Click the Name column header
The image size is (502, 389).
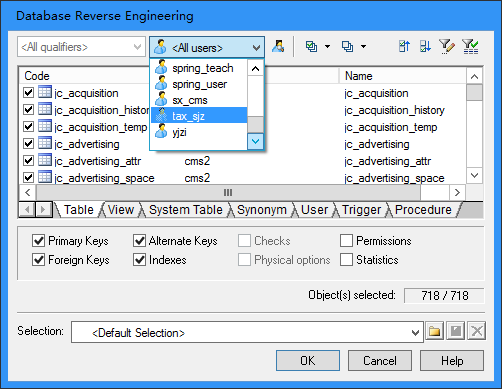pyautogui.click(x=402, y=76)
